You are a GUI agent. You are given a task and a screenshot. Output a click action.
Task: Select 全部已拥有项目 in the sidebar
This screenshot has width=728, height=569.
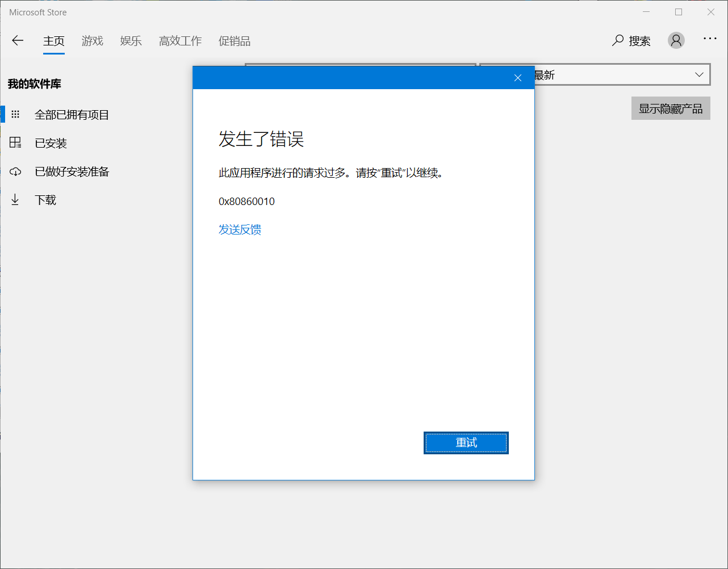click(x=72, y=115)
